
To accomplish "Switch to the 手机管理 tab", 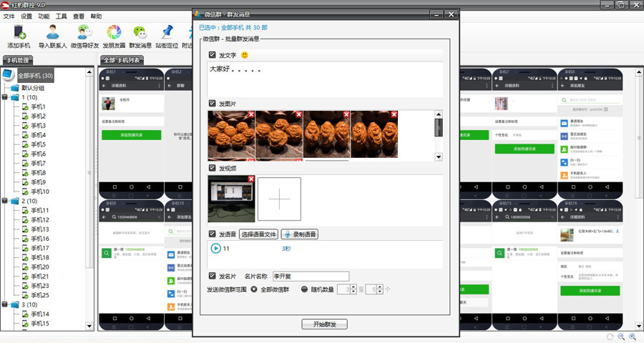I will click(x=18, y=60).
